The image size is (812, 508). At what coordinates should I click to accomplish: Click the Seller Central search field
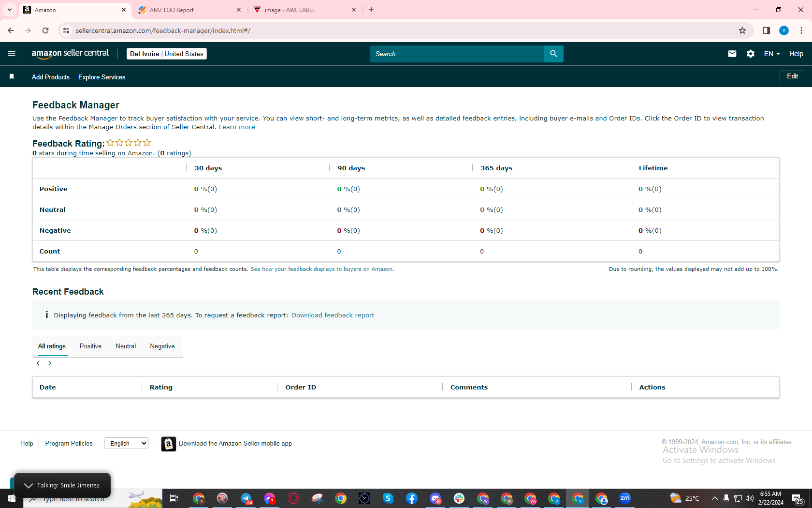coord(457,54)
